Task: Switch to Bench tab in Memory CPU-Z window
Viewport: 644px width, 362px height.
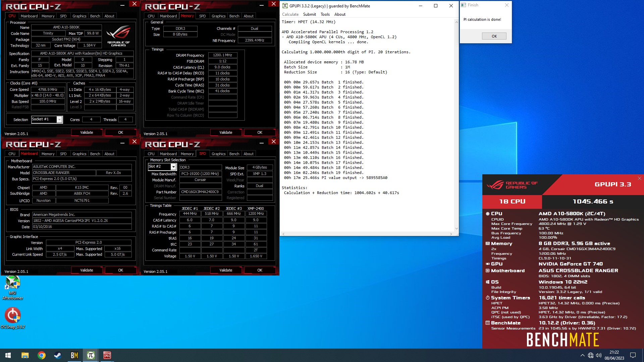Action: point(234,16)
